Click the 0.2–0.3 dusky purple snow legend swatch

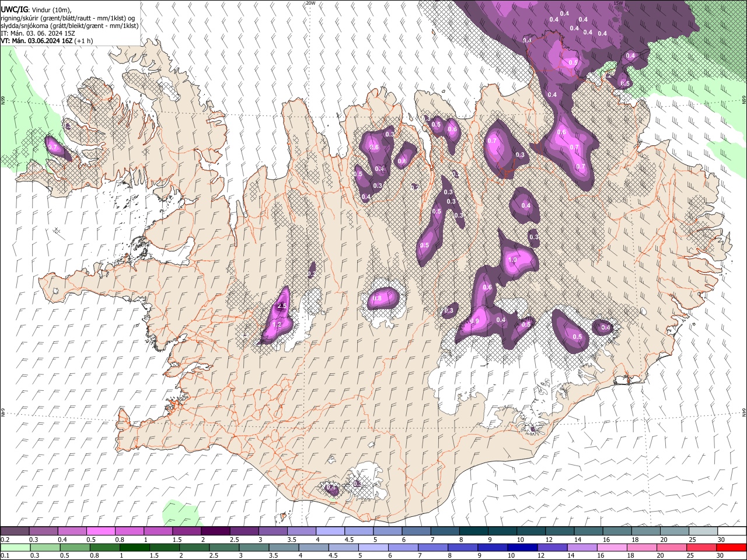pos(15,531)
